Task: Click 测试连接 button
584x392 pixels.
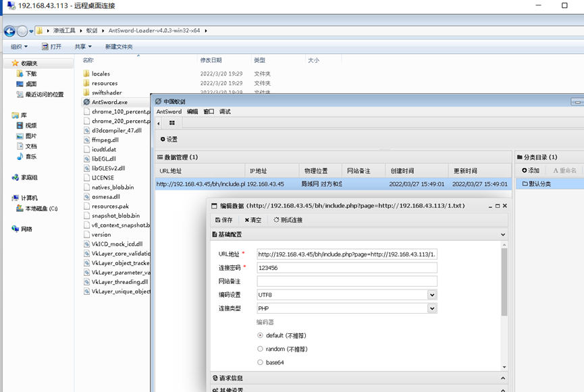Action: pos(288,220)
